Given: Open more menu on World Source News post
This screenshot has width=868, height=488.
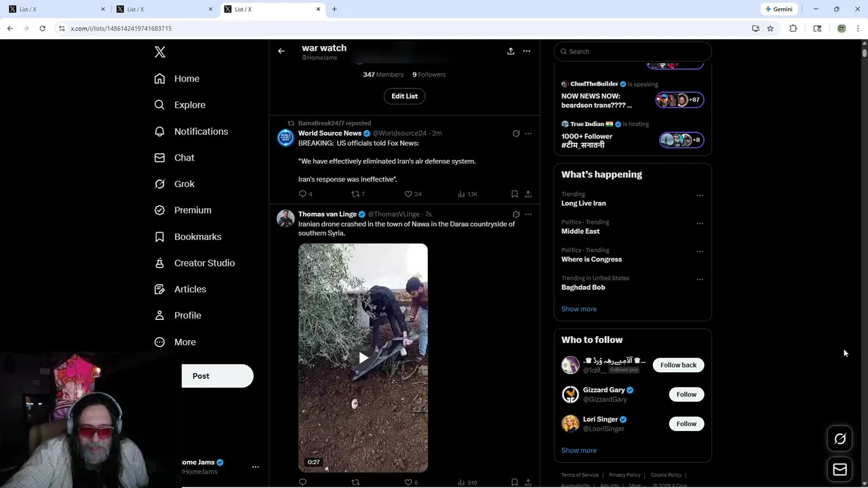Looking at the screenshot, I should [528, 134].
